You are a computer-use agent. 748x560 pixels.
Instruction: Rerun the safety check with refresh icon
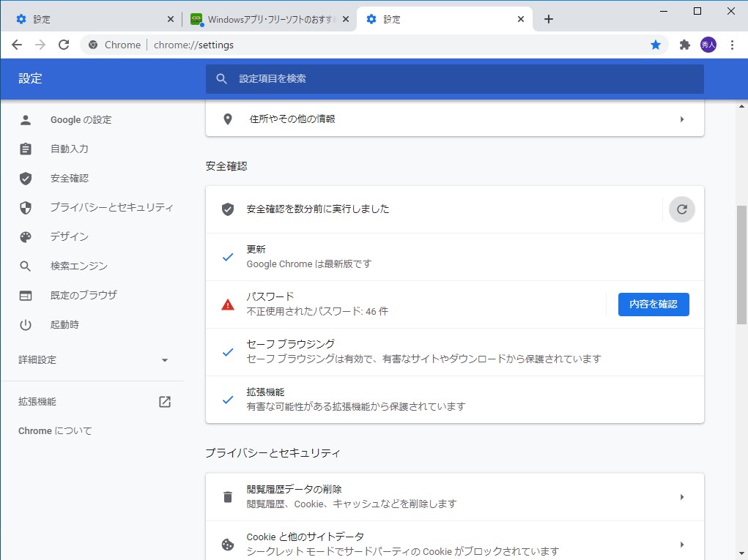coord(681,209)
